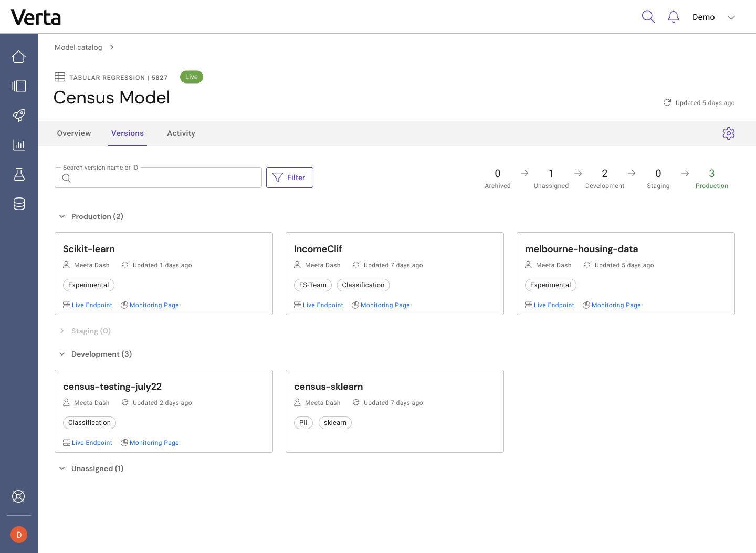Click melbourne-housing-data Live Endpoint server icon
Viewport: 756px width, 553px height.
[x=529, y=305]
